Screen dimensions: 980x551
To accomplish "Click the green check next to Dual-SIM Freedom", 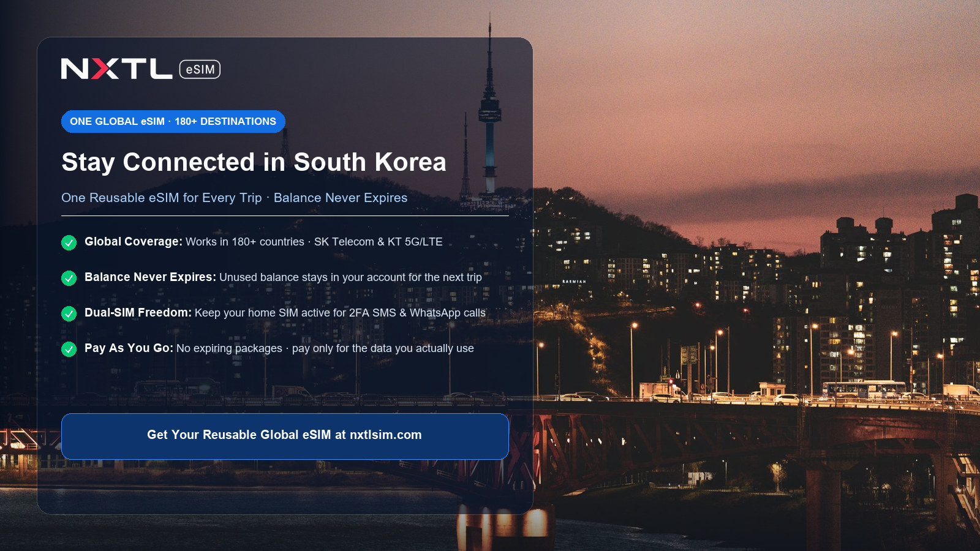I will tap(69, 313).
